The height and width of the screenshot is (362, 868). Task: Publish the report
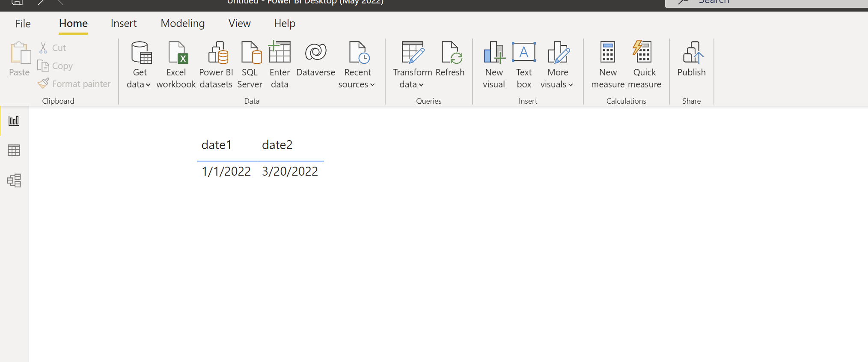click(692, 60)
